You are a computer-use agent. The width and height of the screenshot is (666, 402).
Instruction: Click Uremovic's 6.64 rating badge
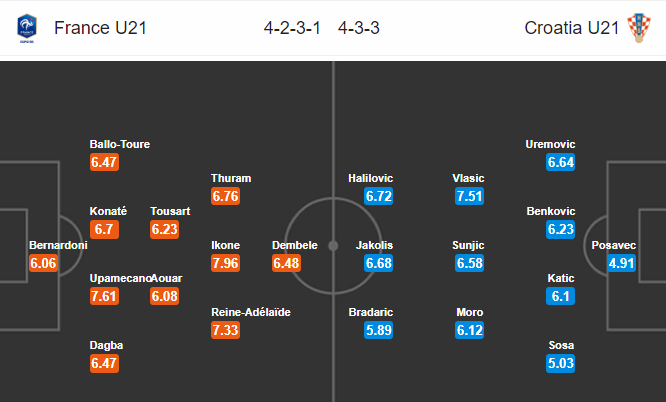(561, 162)
